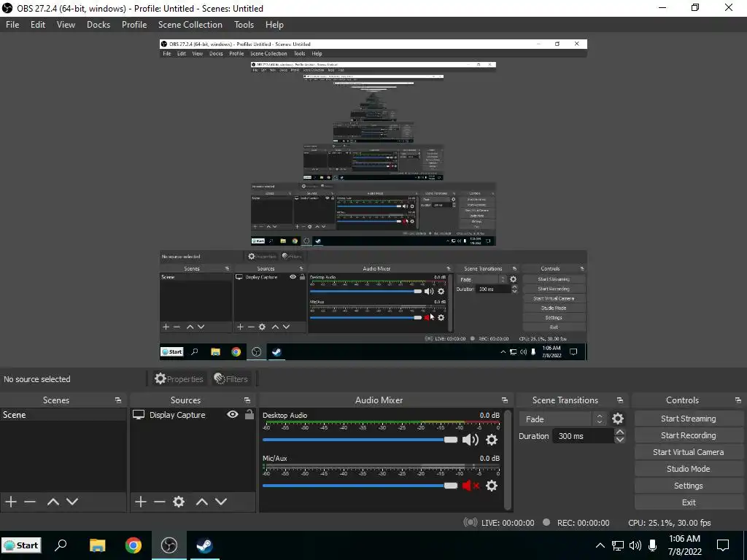
Task: Click the preview canvas display capture
Action: pyautogui.click(x=373, y=200)
